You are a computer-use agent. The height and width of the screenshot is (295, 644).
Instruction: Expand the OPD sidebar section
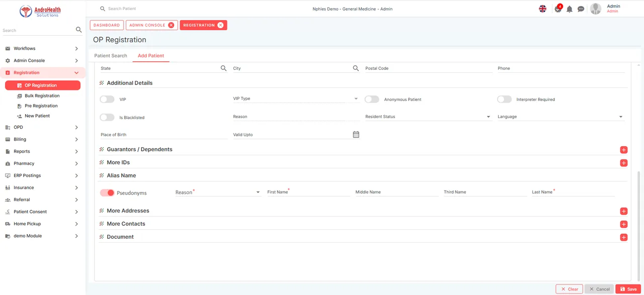76,128
